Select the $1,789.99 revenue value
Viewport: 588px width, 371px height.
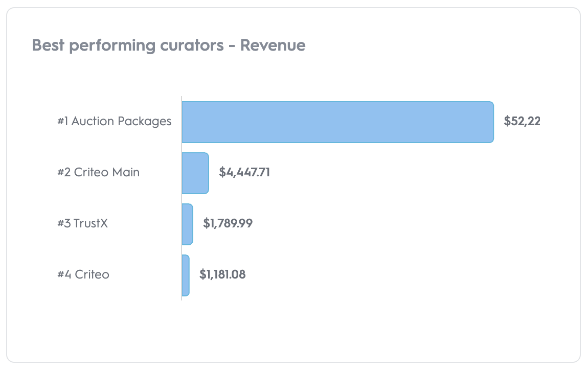(228, 223)
